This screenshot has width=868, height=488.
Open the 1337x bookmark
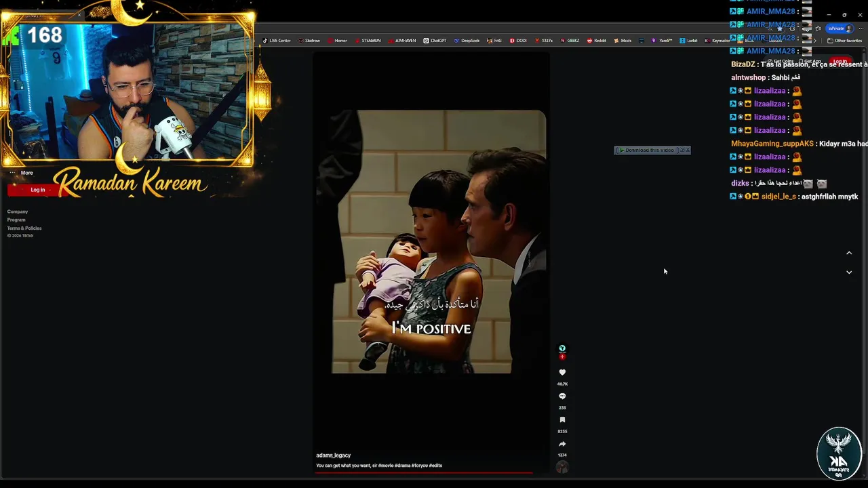(544, 41)
